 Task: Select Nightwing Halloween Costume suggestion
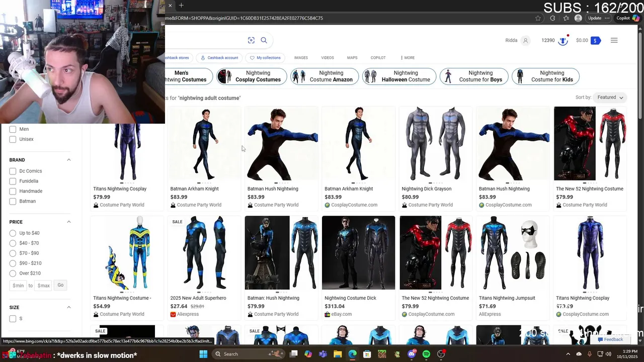point(399,76)
